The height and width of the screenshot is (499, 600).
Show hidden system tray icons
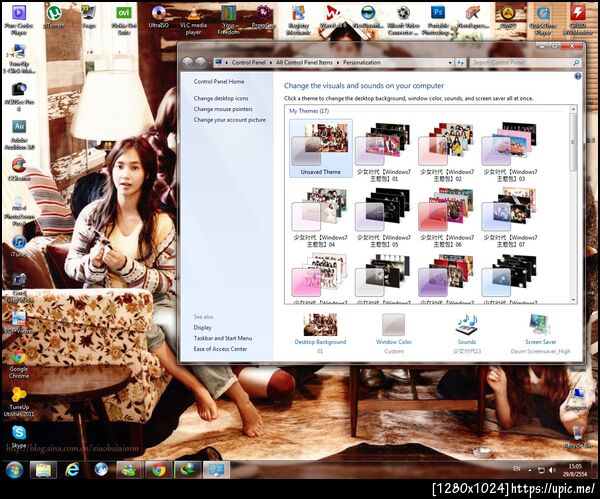click(x=530, y=470)
